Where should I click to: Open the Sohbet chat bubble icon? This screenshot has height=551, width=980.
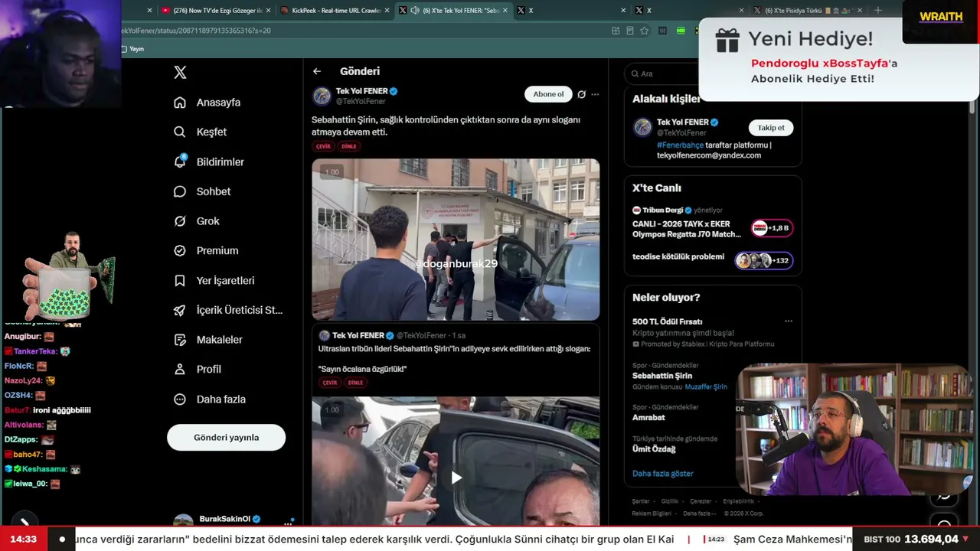point(180,191)
